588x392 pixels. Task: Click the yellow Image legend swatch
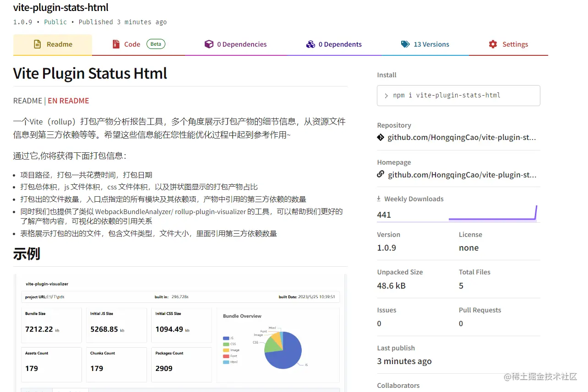point(226,350)
